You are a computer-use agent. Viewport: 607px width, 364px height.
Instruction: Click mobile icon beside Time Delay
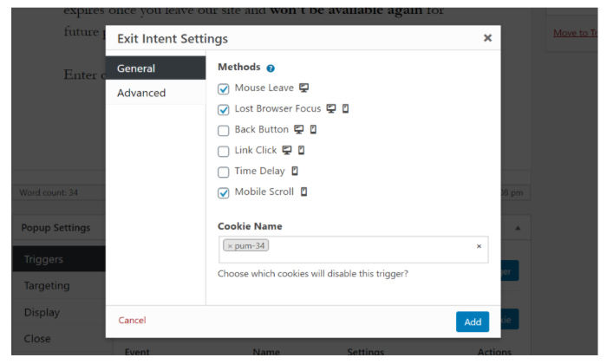295,171
